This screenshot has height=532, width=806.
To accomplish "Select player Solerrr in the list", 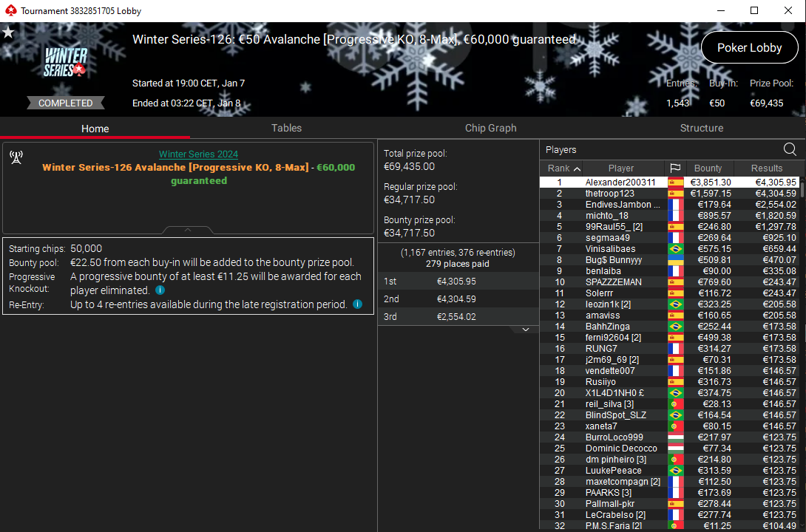I will point(669,293).
